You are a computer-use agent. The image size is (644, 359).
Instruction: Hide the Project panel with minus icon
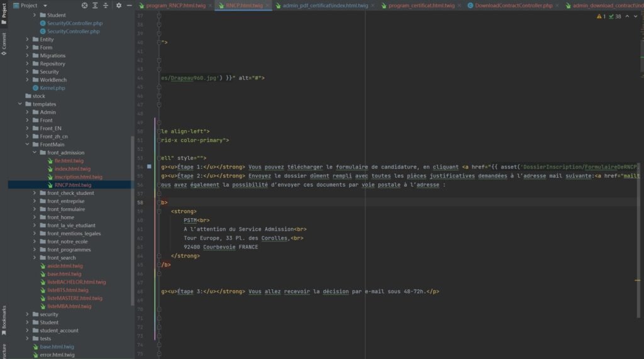pos(129,5)
